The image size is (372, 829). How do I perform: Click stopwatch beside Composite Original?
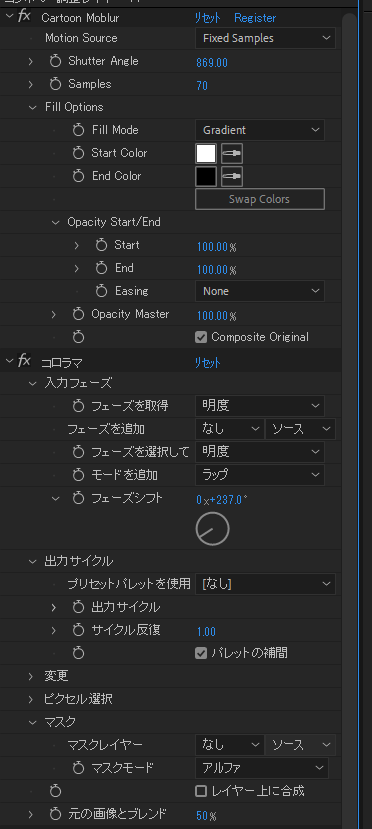coord(78,337)
